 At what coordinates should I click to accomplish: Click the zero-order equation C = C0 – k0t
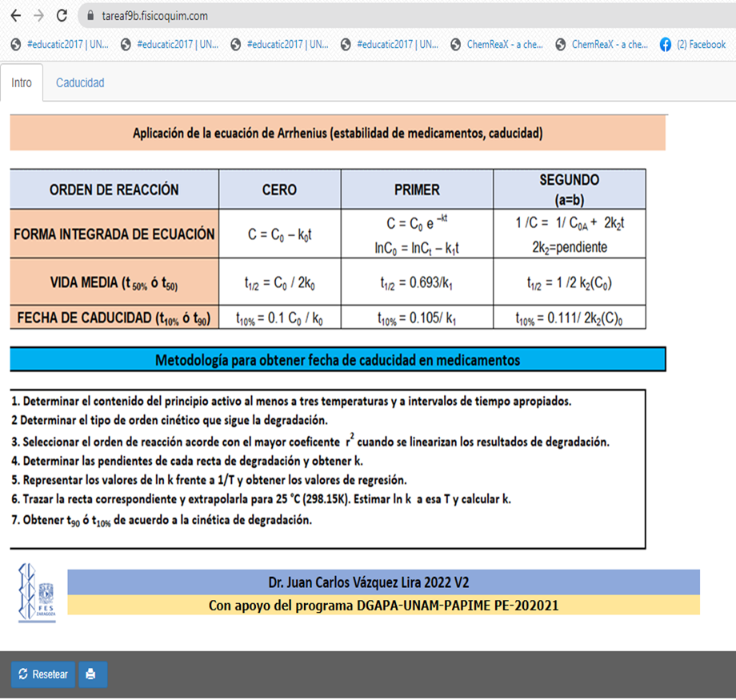point(280,234)
